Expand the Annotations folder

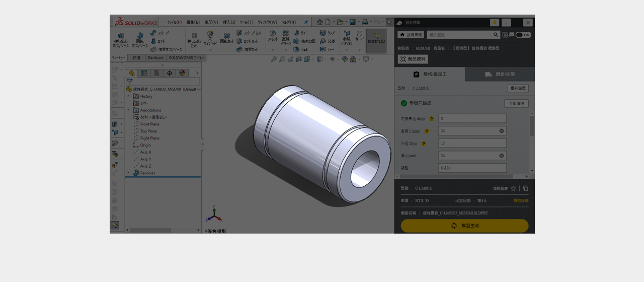tap(128, 110)
